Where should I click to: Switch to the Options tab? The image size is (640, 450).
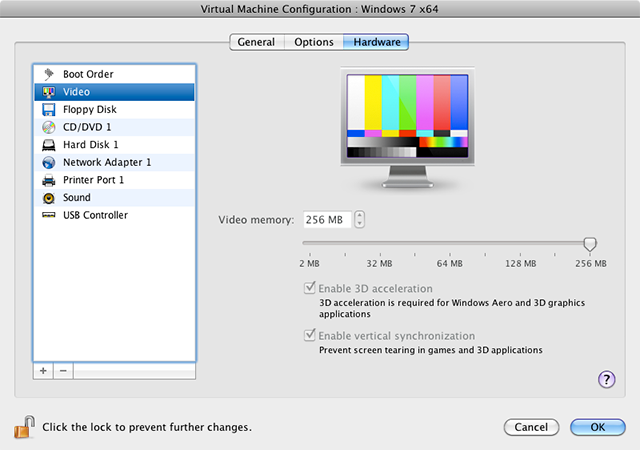(x=314, y=42)
